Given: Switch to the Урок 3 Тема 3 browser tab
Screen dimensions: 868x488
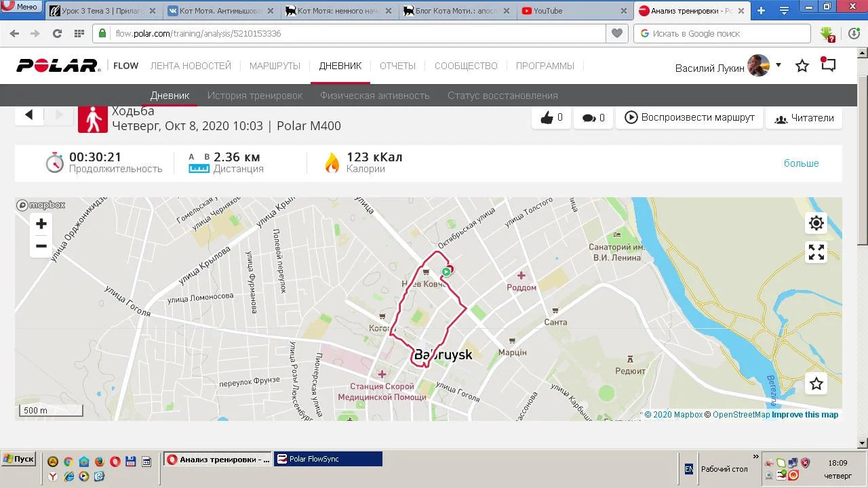Looking at the screenshot, I should point(104,11).
